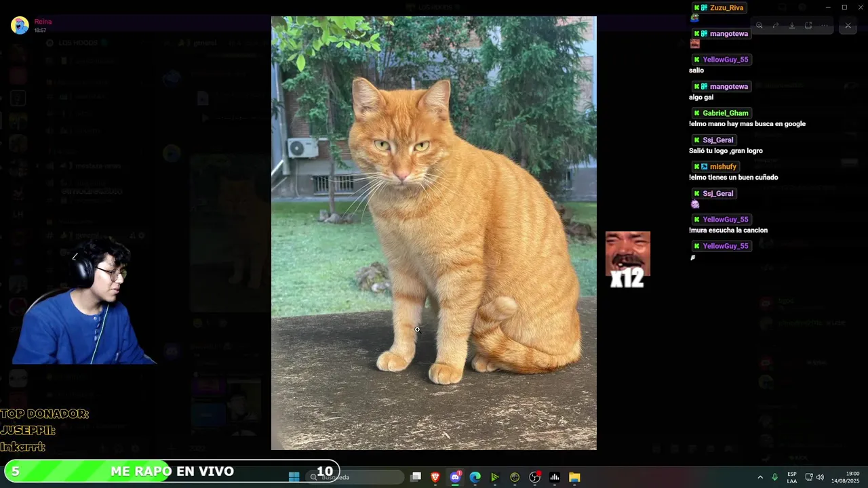Open the green arrow app on taskbar
The width and height of the screenshot is (868, 488).
tap(495, 477)
